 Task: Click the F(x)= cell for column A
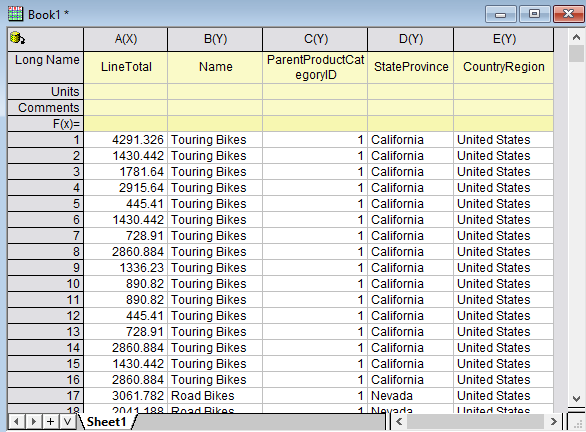point(126,124)
